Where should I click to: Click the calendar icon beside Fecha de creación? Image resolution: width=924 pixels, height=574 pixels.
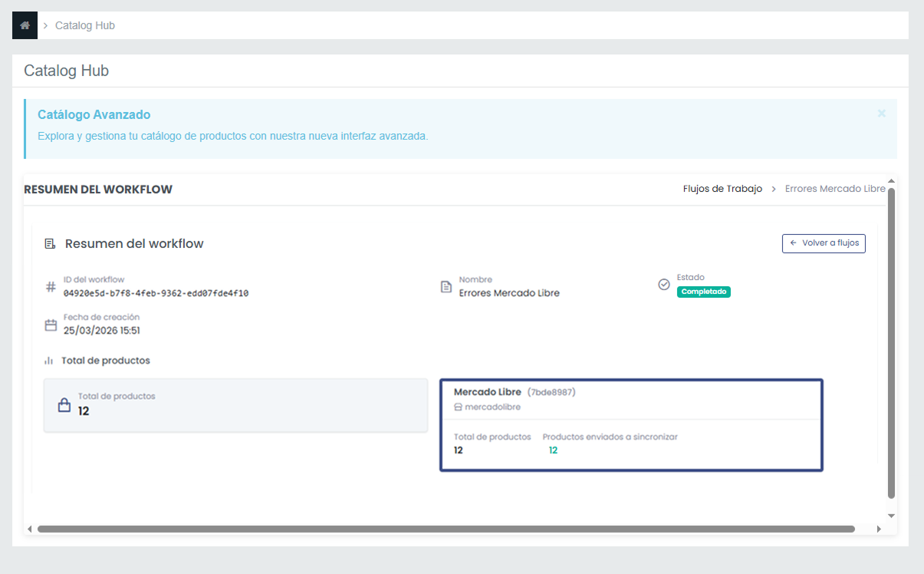click(51, 325)
